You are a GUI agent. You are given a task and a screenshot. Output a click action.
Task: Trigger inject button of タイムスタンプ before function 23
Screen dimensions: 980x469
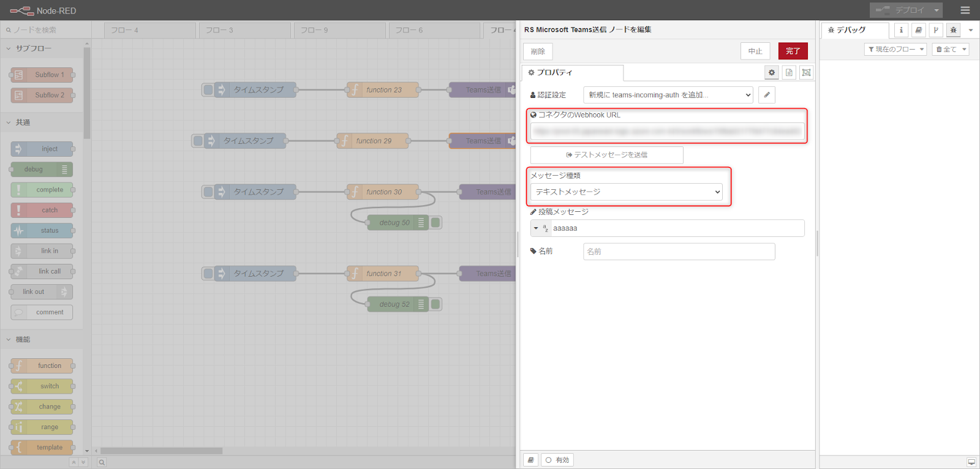coord(208,90)
